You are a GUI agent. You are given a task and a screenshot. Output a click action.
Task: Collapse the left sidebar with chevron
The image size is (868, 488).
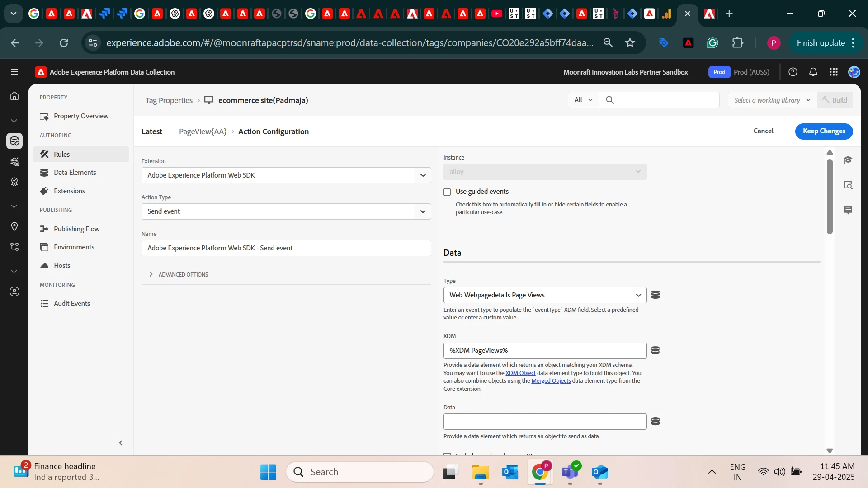tap(121, 443)
